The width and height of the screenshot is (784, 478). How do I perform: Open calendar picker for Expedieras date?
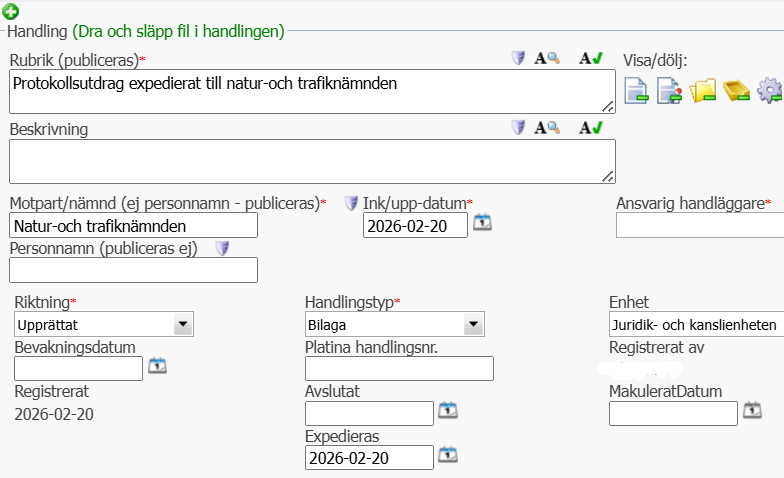tap(448, 455)
